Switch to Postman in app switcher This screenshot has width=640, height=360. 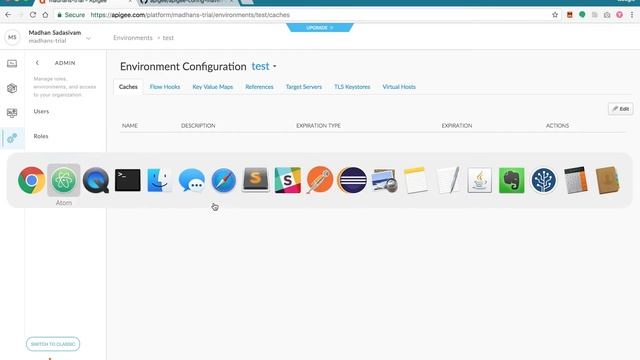click(320, 180)
